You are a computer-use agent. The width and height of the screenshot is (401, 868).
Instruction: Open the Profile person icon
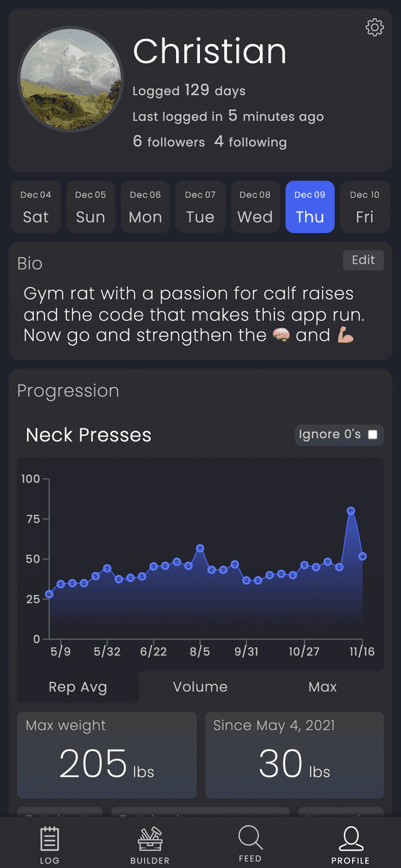point(350,839)
